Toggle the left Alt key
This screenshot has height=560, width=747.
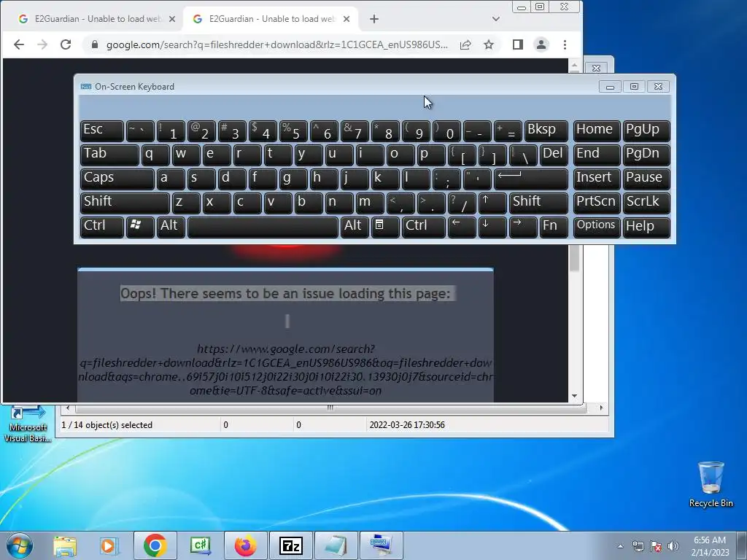171,227
